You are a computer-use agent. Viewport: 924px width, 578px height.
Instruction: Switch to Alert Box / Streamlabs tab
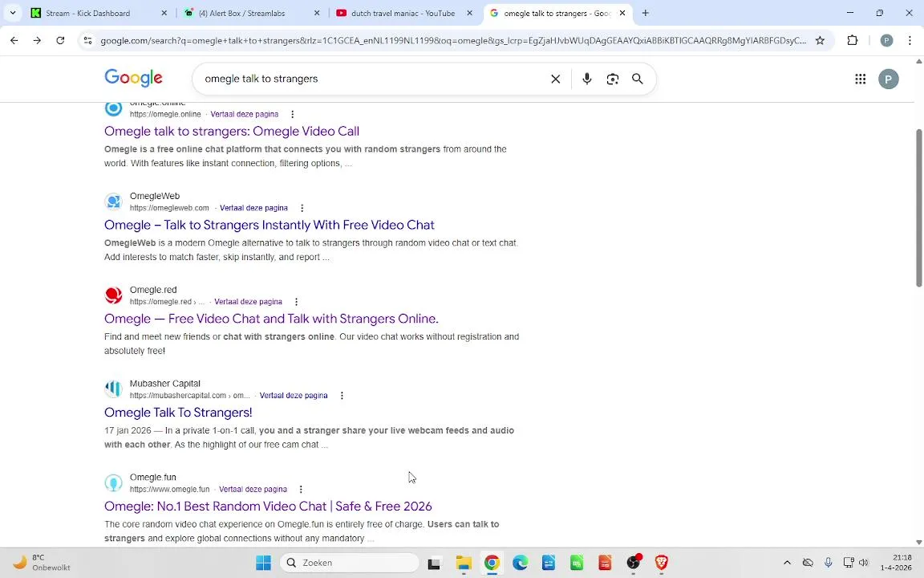point(252,13)
